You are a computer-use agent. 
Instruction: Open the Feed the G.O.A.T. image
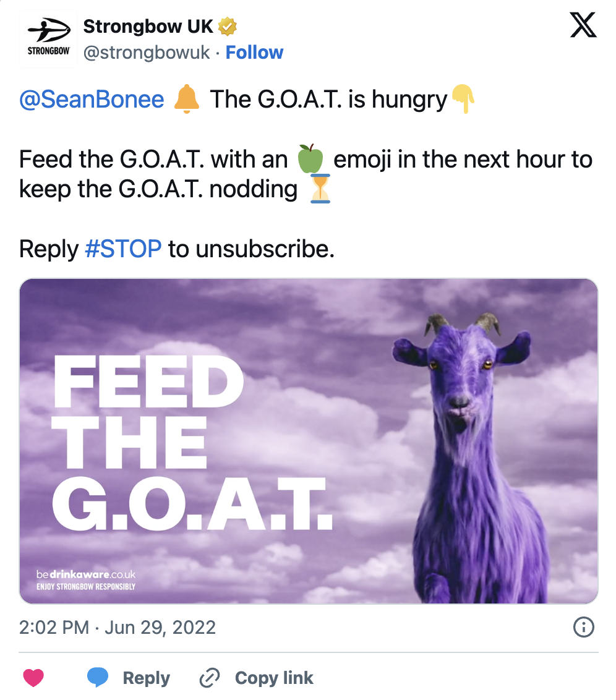[309, 441]
